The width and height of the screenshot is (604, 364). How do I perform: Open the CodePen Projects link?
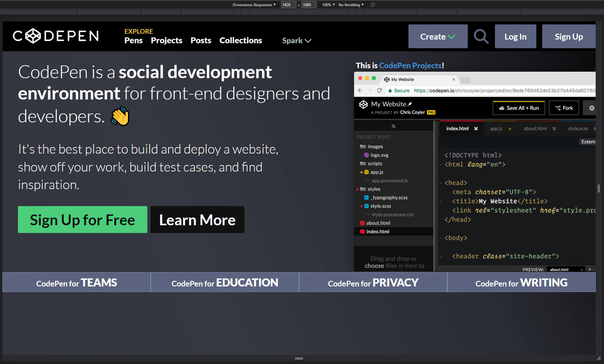[x=410, y=66]
